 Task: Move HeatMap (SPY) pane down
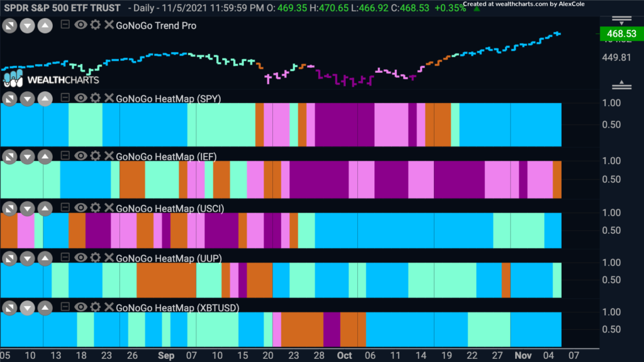pyautogui.click(x=28, y=99)
